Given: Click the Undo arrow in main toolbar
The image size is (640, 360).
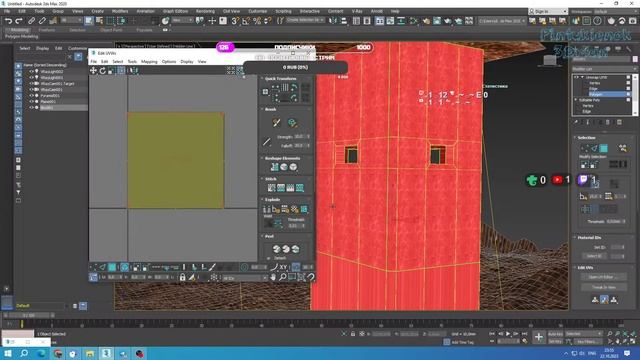Looking at the screenshot, I should 8,20.
